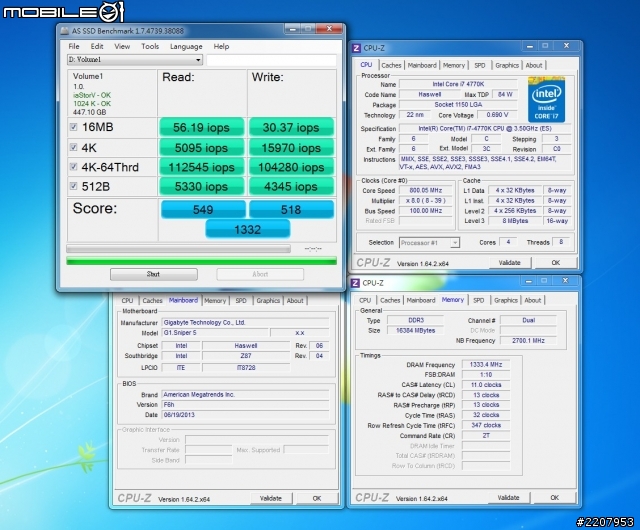Select SPD tab in Mainboard window

pos(241,301)
